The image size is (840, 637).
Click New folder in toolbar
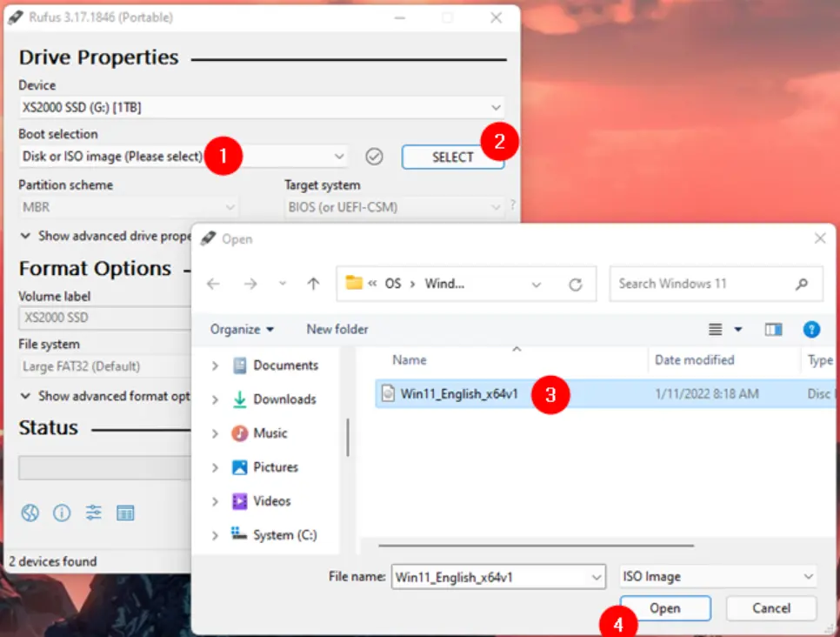point(337,329)
